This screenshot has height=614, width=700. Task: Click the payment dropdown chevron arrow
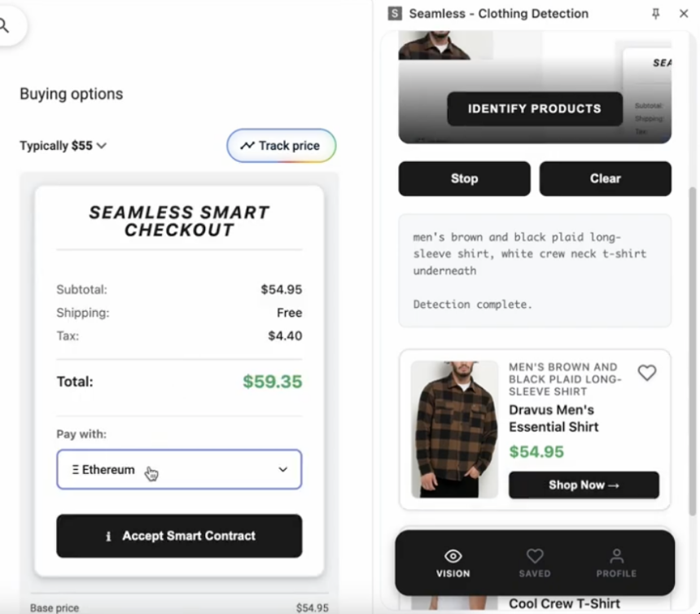(282, 470)
